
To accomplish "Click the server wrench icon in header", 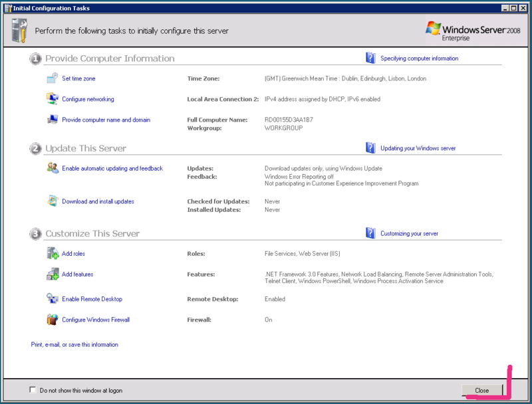I will (19, 31).
